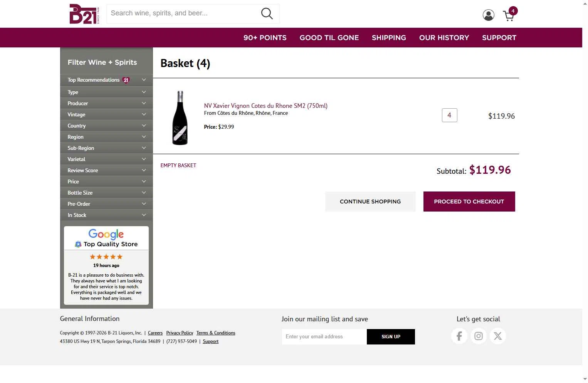Expand the Review Score filter
Viewport: 588px width, 383px height.
[106, 170]
